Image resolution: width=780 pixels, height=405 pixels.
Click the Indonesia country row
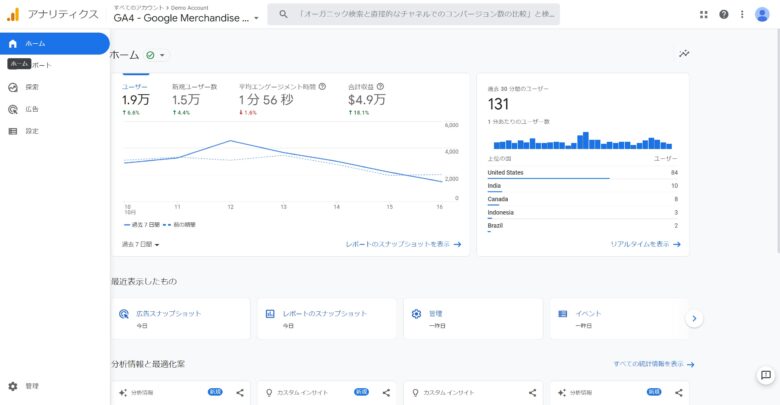click(583, 213)
